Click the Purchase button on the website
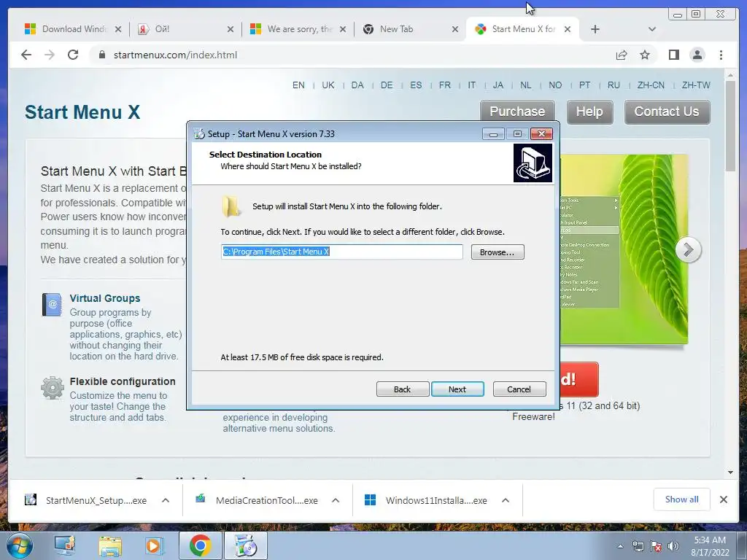The image size is (747, 560). click(x=517, y=112)
